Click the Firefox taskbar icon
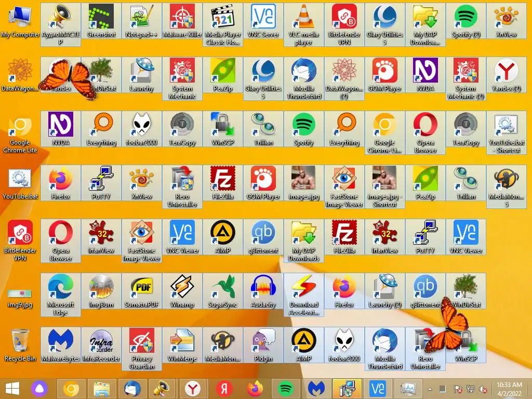 coord(255,389)
